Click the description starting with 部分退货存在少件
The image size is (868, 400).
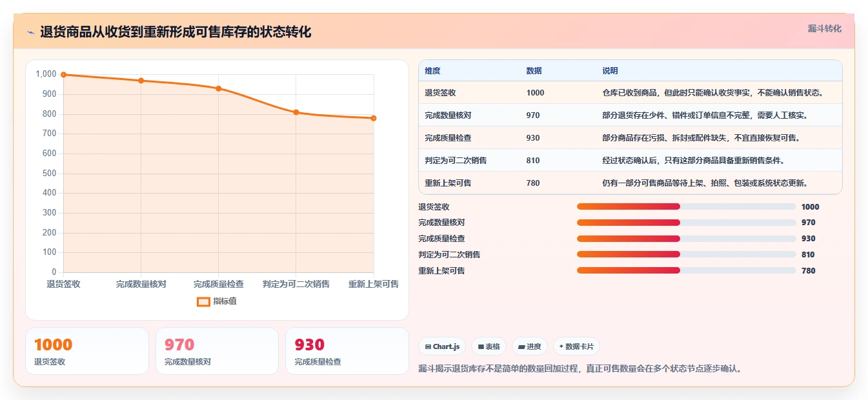coord(705,115)
